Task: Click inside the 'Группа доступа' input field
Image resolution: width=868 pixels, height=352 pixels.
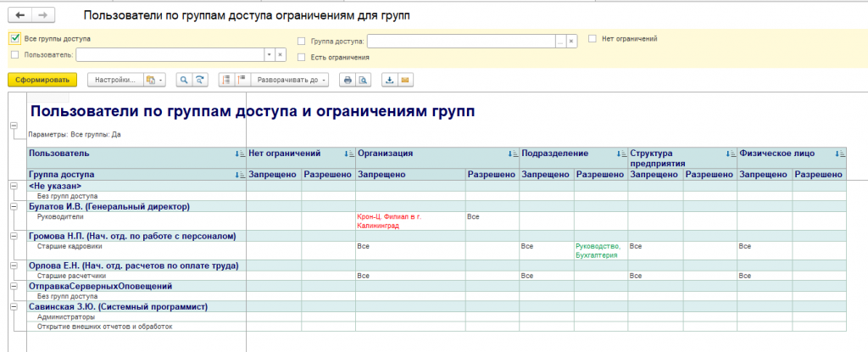Action: 460,40
